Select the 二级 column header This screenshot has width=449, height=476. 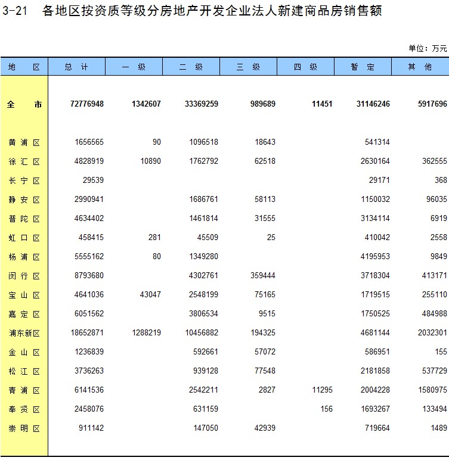pyautogui.click(x=191, y=67)
